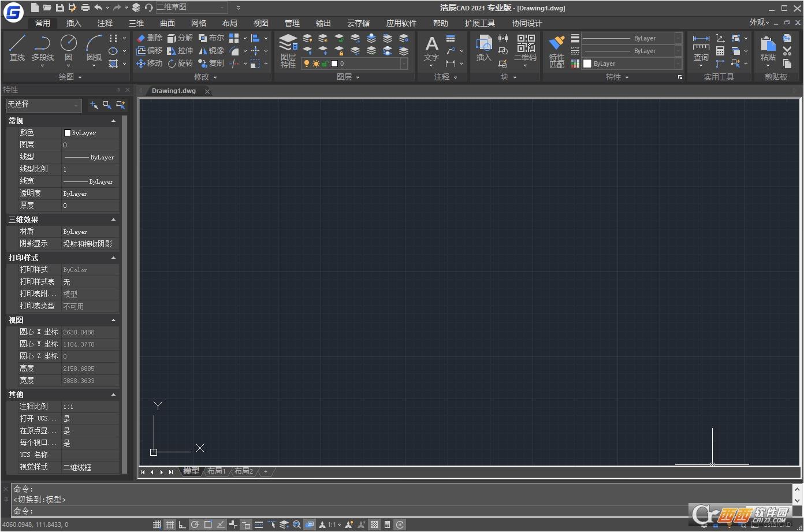
Task: Toggle object snap in status bar
Action: pyautogui.click(x=208, y=524)
